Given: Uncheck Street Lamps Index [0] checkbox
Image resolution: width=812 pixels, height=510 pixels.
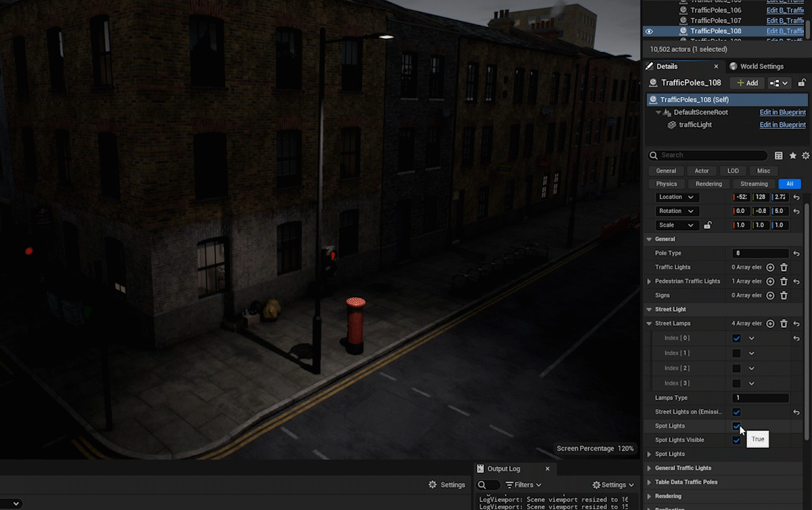Looking at the screenshot, I should click(736, 338).
